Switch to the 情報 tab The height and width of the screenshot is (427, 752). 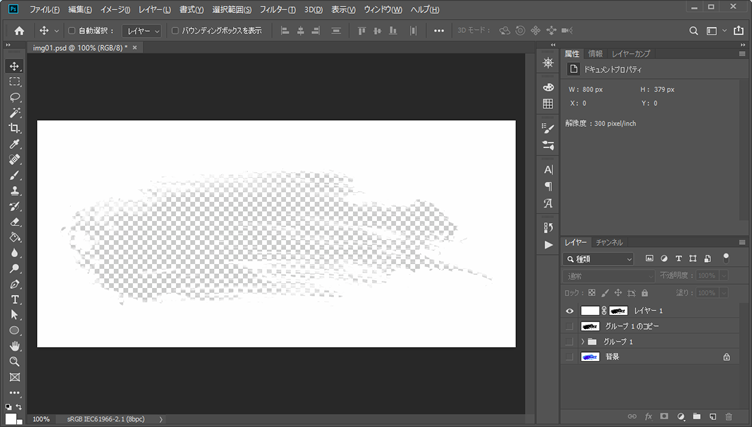tap(595, 54)
